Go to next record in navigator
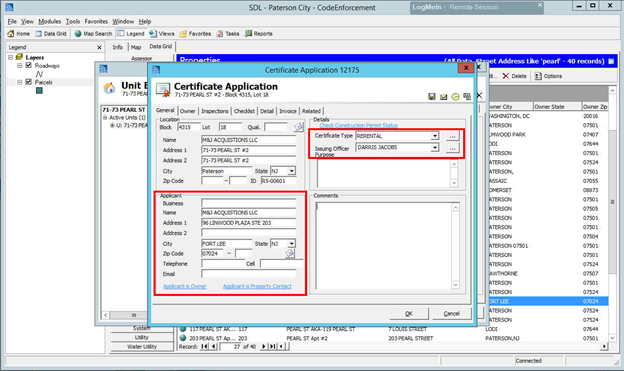This screenshot has height=371, width=624. pos(263,346)
